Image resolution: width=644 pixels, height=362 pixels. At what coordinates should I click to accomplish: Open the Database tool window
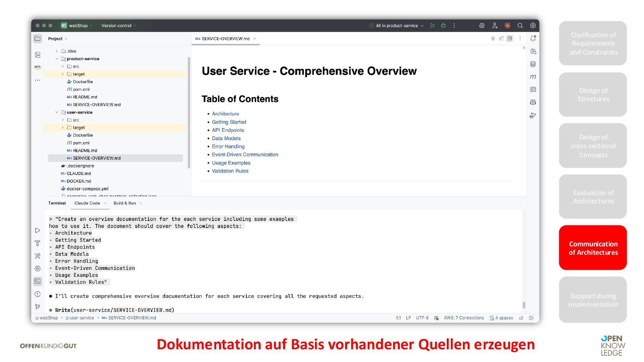(533, 64)
